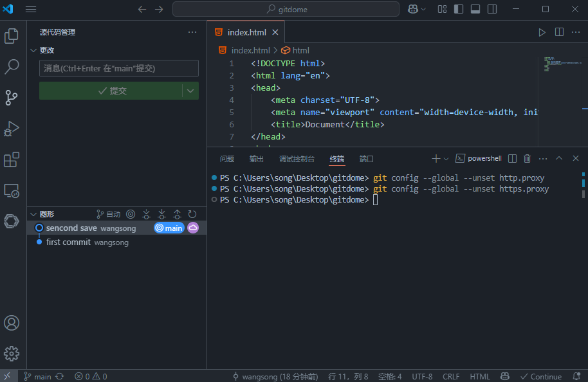Open the Search view in activity bar
Image resolution: width=588 pixels, height=382 pixels.
12,67
